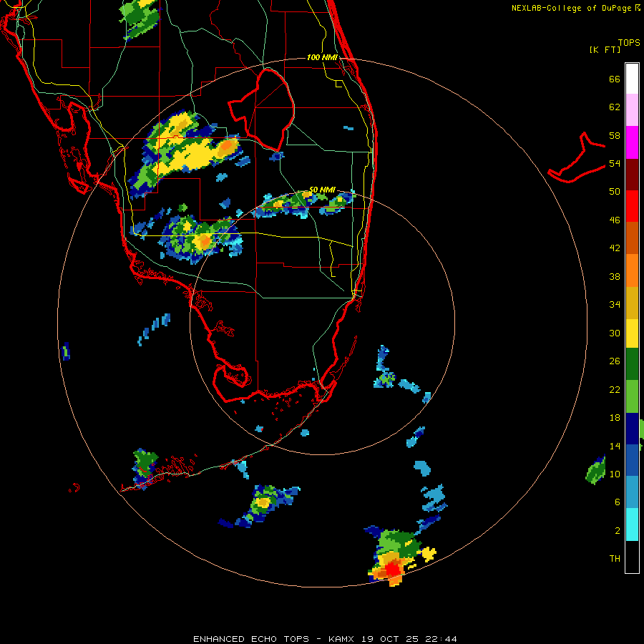Click the black TH threshold swatch
The height and width of the screenshot is (644, 644).
[632, 557]
